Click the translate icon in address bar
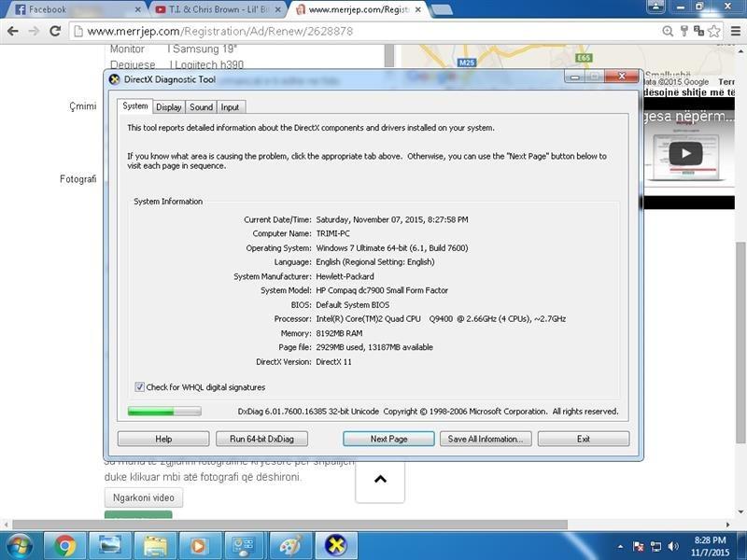This screenshot has width=747, height=560. pyautogui.click(x=698, y=32)
